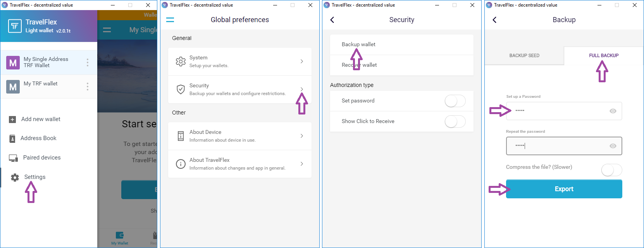Click hamburger icon in the dimmed wallet view

pyautogui.click(x=107, y=30)
